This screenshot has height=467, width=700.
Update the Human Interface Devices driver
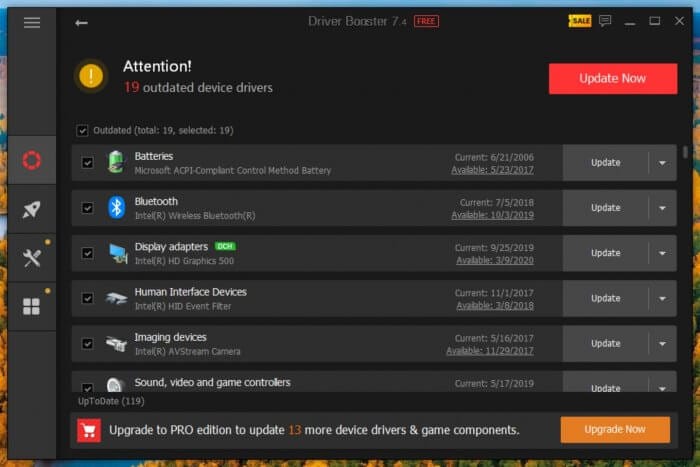[605, 298]
